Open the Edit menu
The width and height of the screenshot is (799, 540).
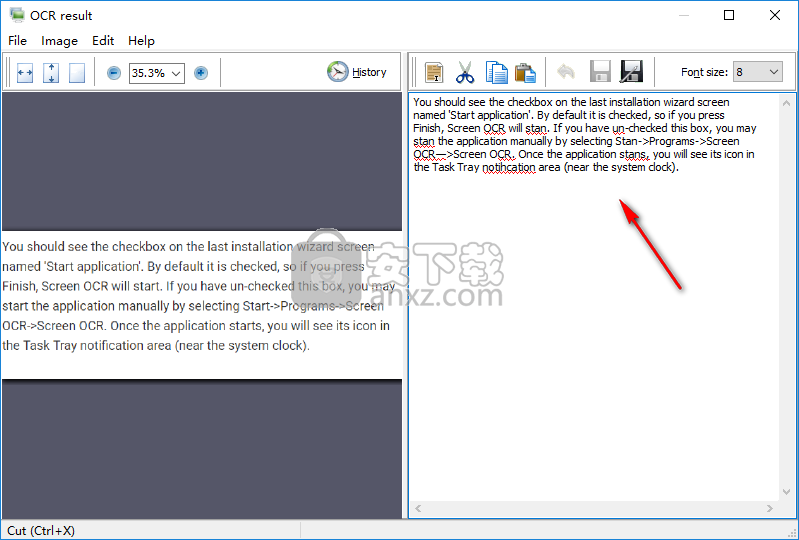pyautogui.click(x=103, y=41)
